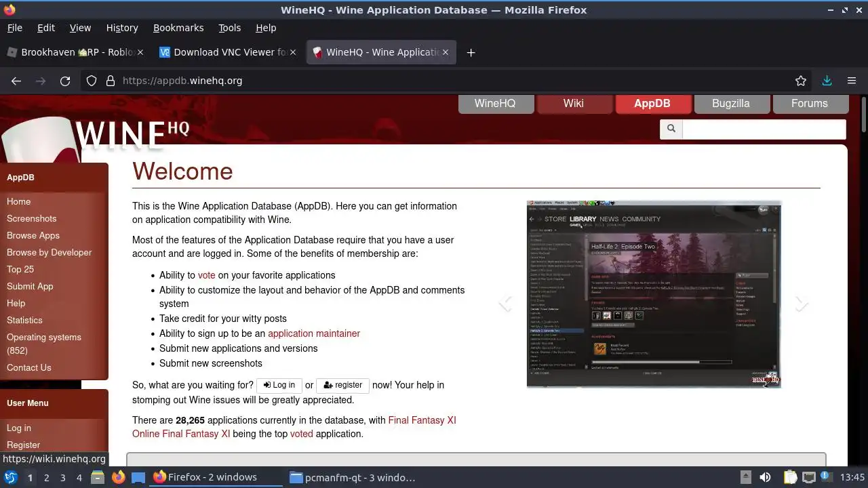Open the LXQt application menu launcher
The height and width of the screenshot is (488, 868).
[11, 477]
